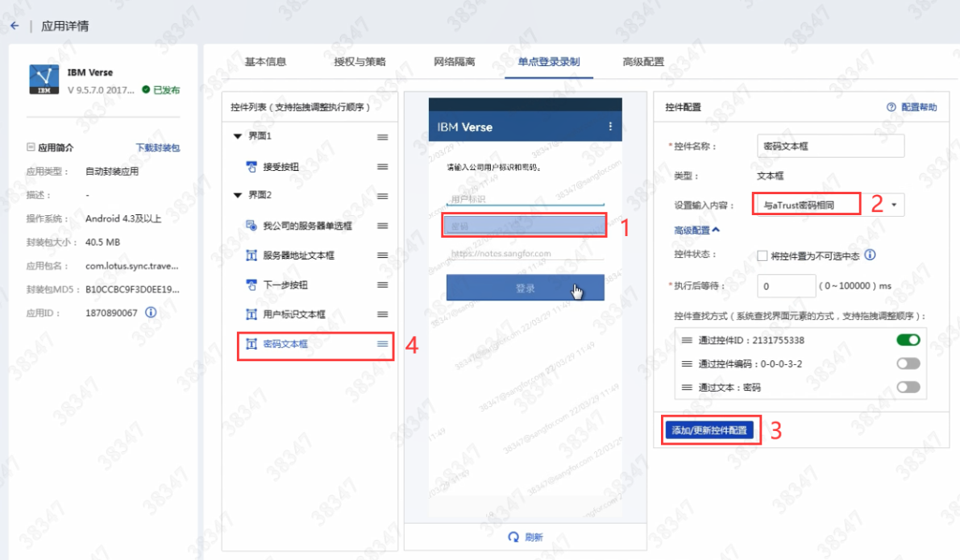This screenshot has height=560, width=960.
Task: Open the IBM Verse three-dot menu
Action: pos(610,126)
